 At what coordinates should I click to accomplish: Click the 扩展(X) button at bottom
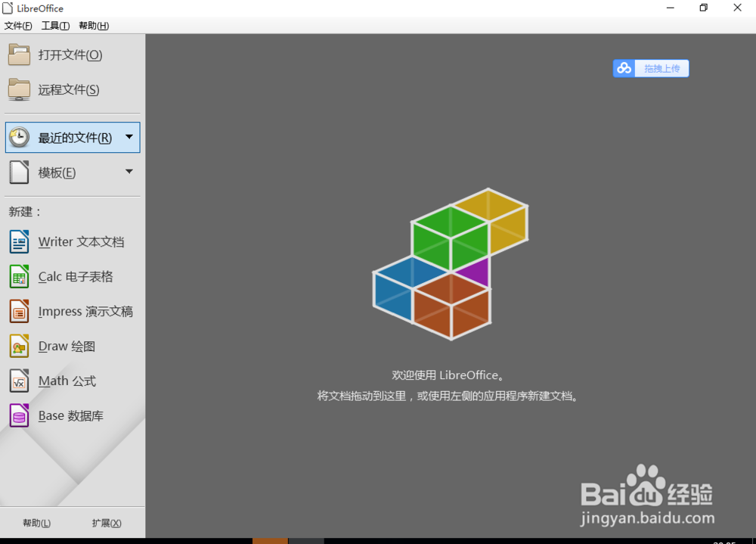(x=107, y=524)
